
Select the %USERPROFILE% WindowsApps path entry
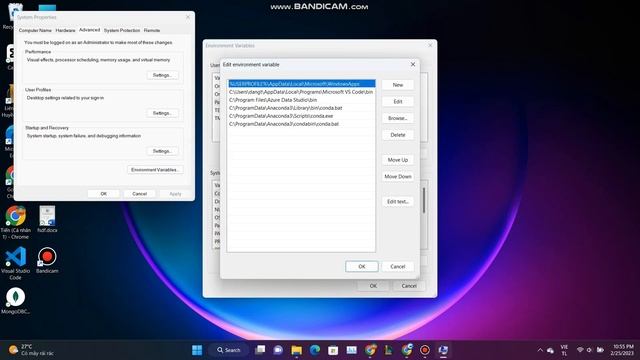coord(302,84)
